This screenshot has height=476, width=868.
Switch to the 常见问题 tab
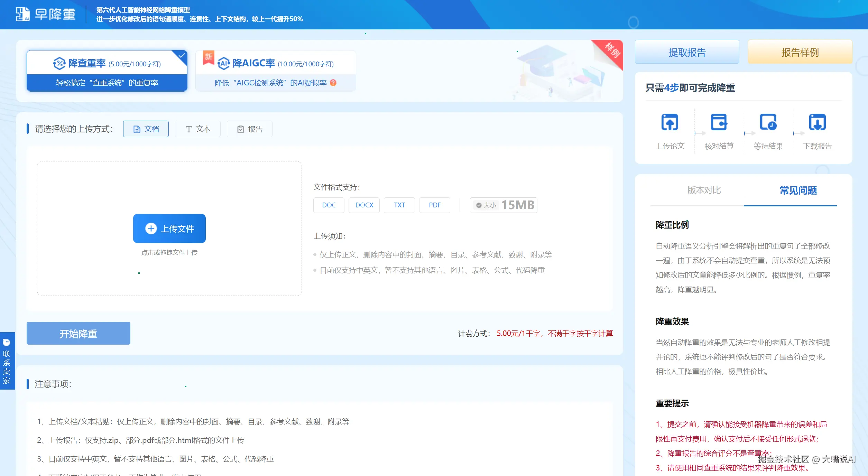798,190
